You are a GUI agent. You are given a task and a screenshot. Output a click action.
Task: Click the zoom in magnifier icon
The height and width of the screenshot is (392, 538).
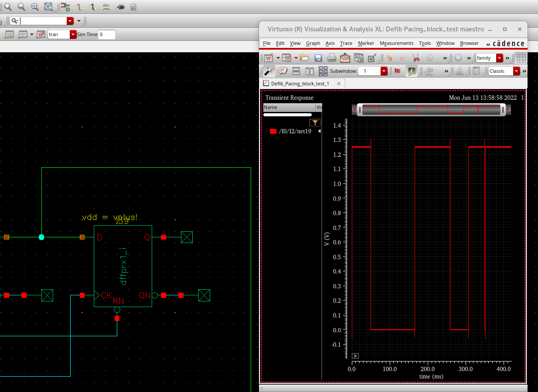[x=7, y=7]
